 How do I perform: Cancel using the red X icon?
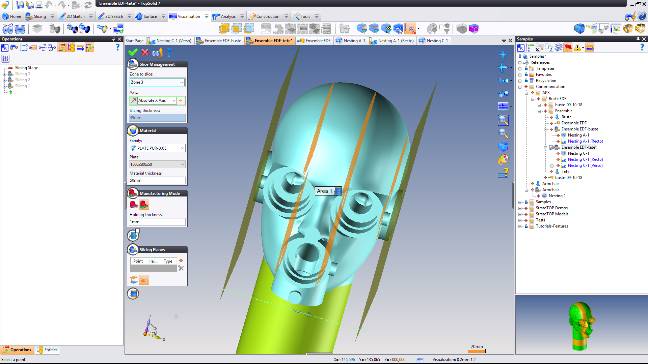145,52
